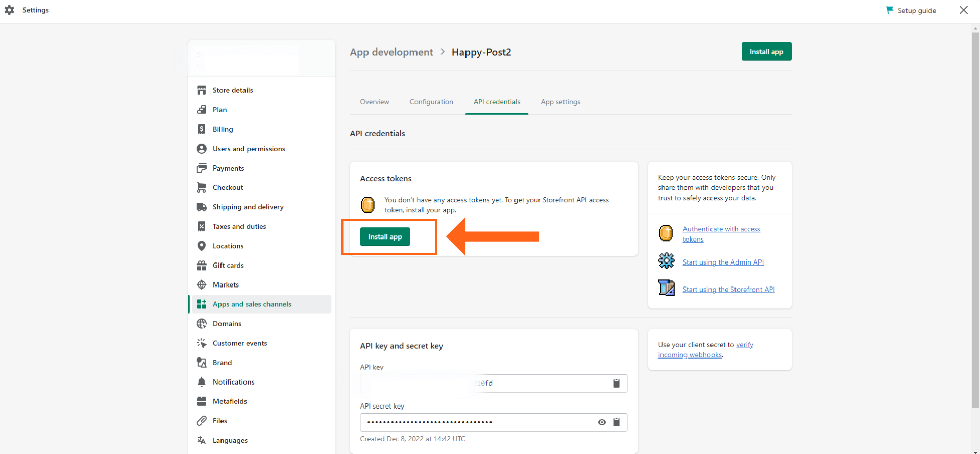Image resolution: width=980 pixels, height=454 pixels.
Task: Open the Configuration tab
Action: pyautogui.click(x=431, y=102)
